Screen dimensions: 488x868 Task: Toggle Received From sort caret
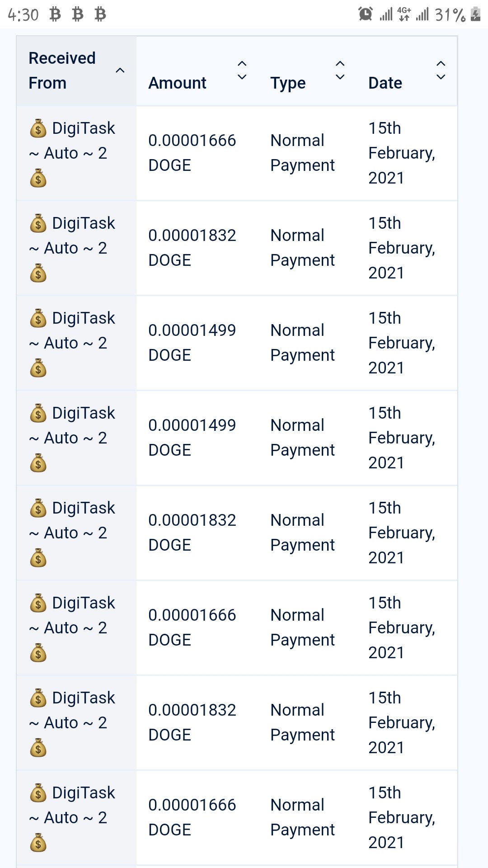(x=120, y=71)
